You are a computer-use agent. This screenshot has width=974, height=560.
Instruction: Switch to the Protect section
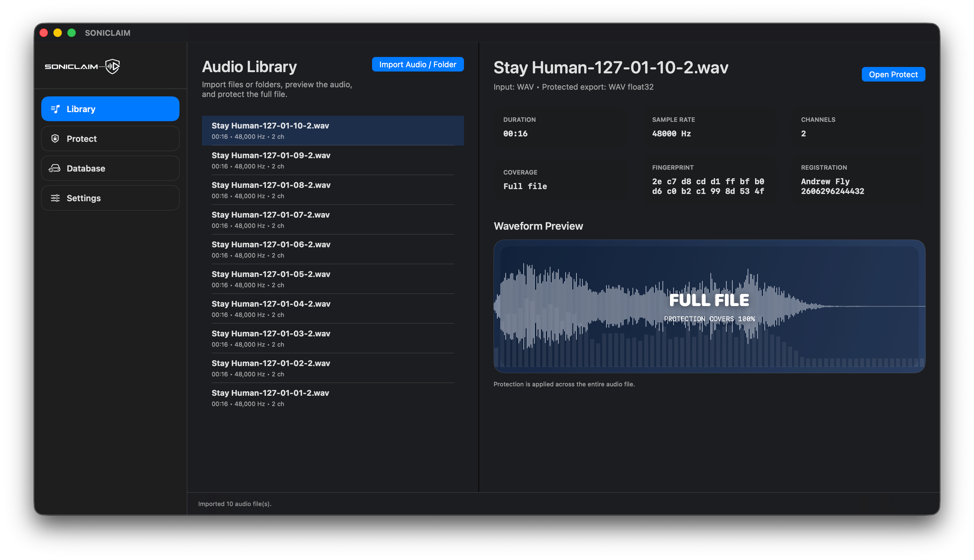click(110, 138)
